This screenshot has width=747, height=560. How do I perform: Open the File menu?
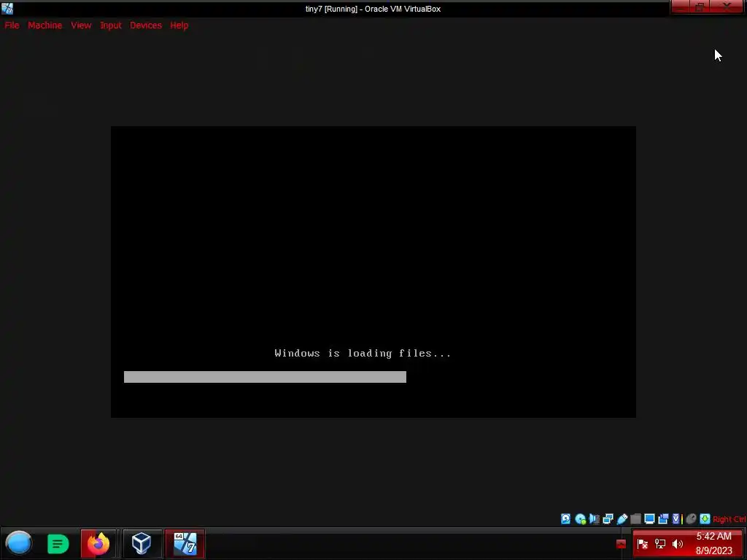[x=12, y=26]
